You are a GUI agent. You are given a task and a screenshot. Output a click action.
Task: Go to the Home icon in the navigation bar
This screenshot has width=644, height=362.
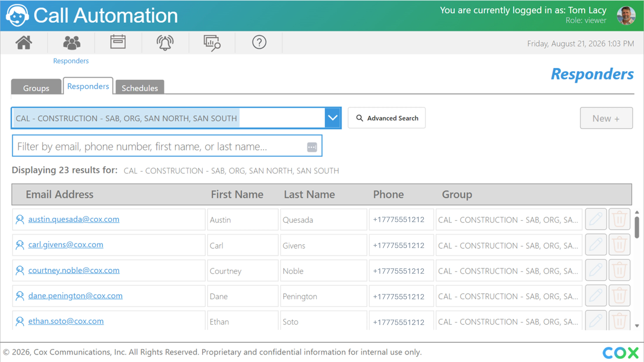(x=24, y=42)
